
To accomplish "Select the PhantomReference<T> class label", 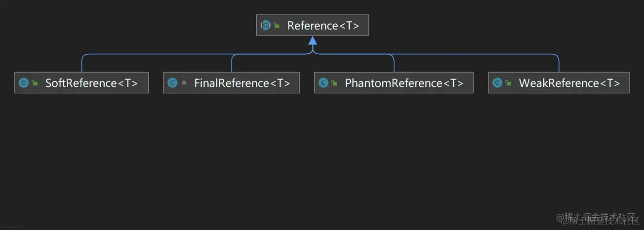I will (404, 83).
